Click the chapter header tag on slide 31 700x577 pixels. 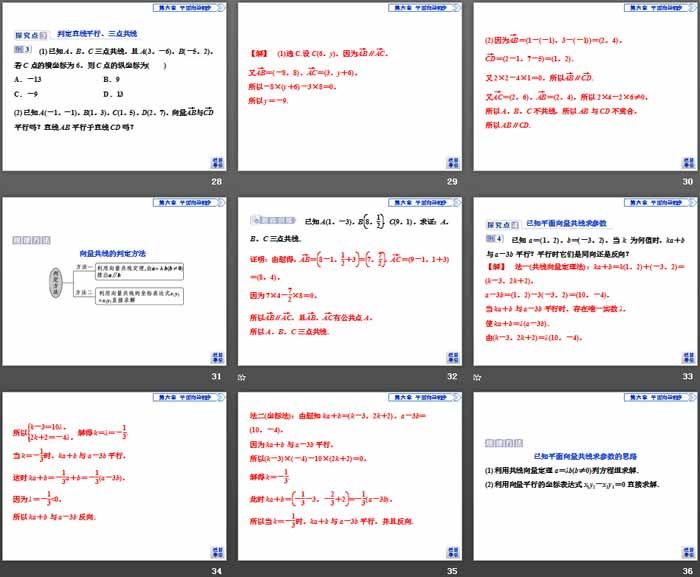[x=188, y=203]
